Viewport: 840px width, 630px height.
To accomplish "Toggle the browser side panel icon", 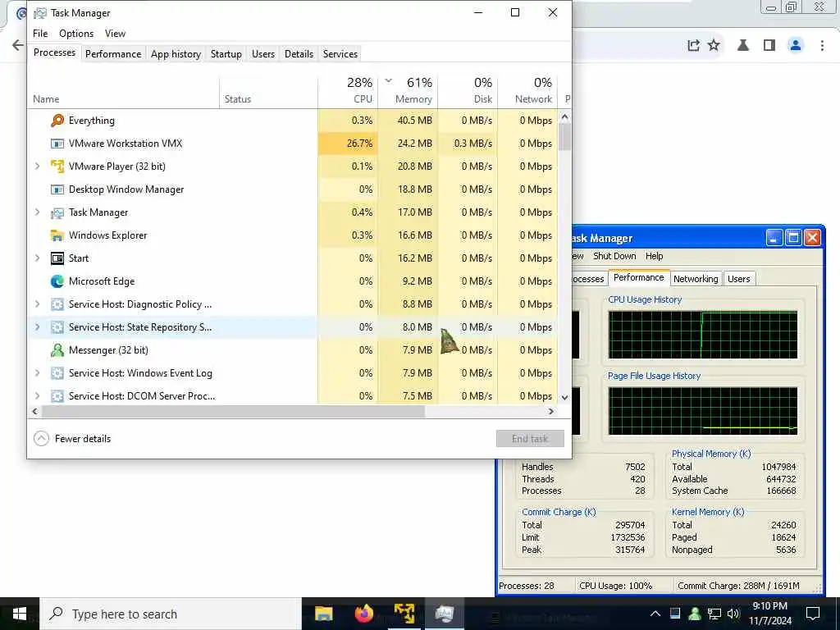I will pyautogui.click(x=769, y=45).
